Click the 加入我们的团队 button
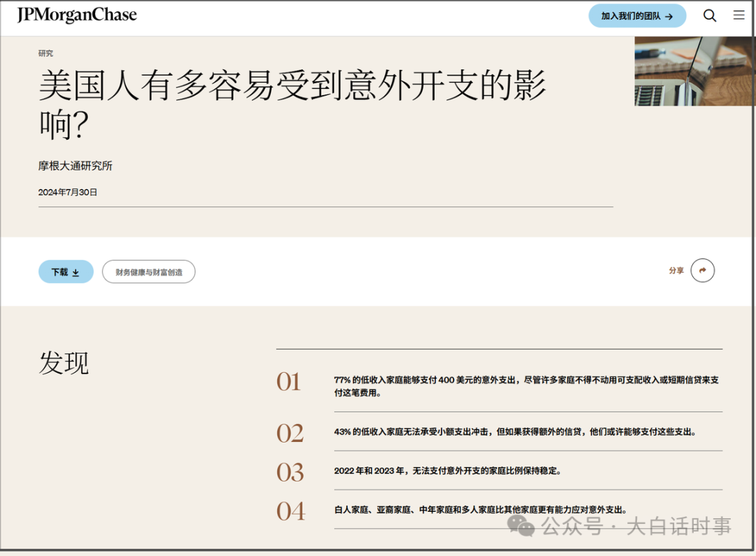The width and height of the screenshot is (756, 556). 637,15
